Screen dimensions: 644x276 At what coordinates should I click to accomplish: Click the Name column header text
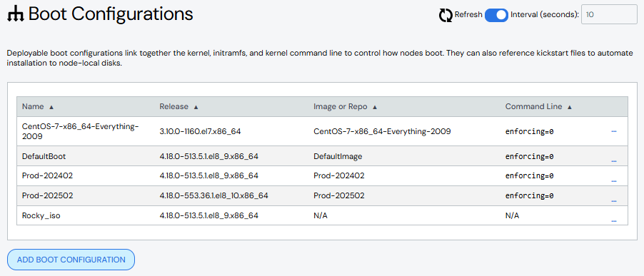(33, 107)
